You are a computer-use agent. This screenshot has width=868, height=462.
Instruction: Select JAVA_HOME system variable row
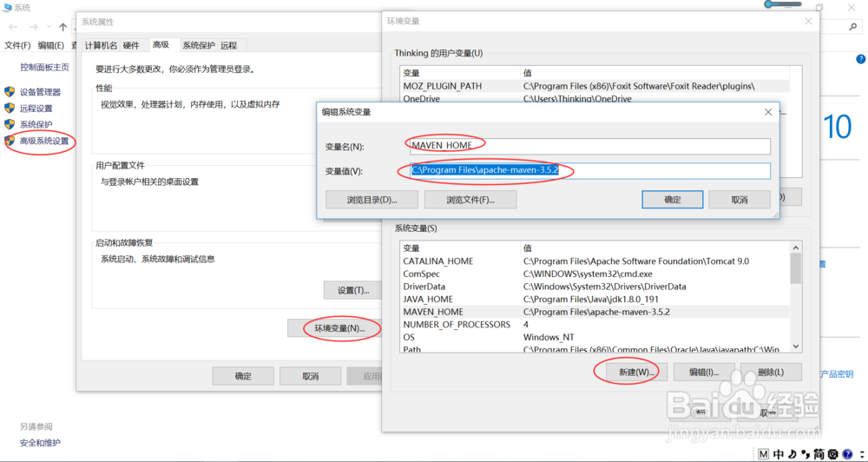pos(595,299)
